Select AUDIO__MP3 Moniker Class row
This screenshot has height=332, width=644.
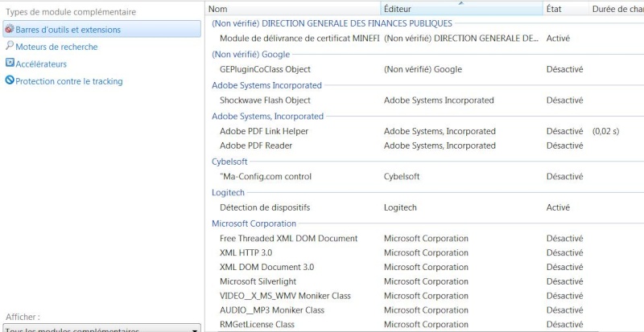425,310
